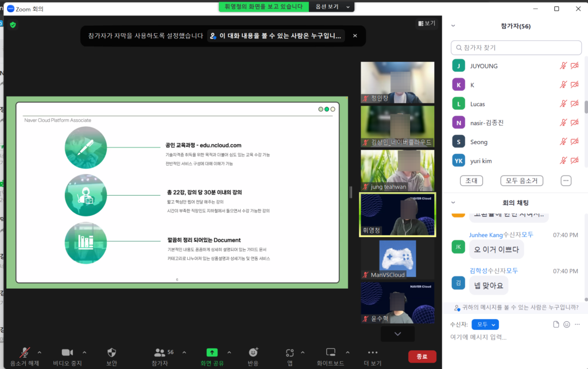Click the participant list scrollbar handle
Image resolution: width=588 pixels, height=369 pixels.
pos(586,107)
